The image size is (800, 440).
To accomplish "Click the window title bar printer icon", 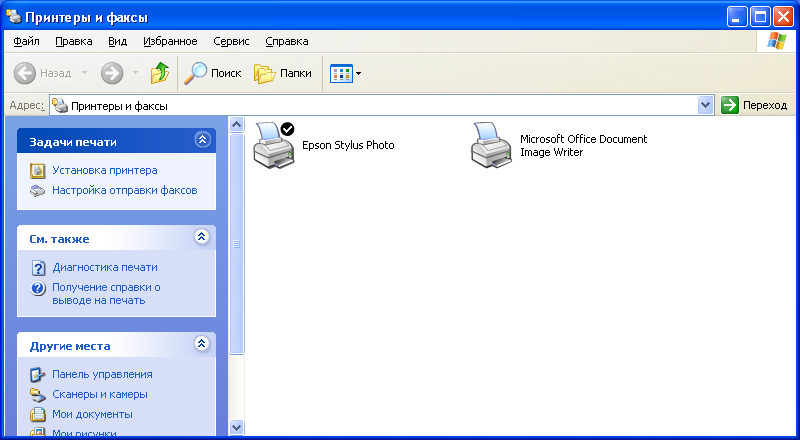I will click(14, 17).
